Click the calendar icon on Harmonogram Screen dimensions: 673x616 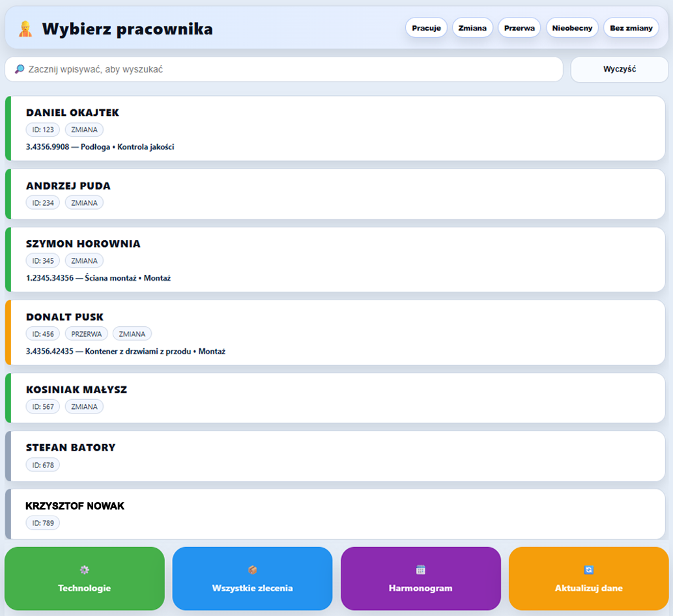tap(420, 568)
